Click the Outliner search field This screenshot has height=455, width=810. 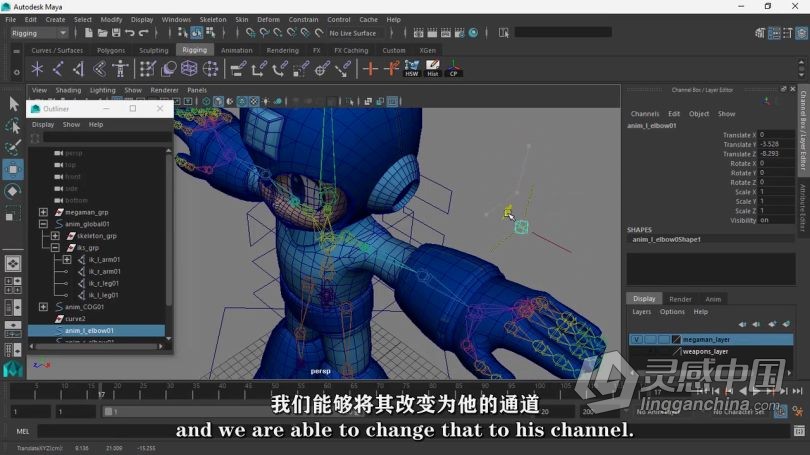(x=107, y=138)
